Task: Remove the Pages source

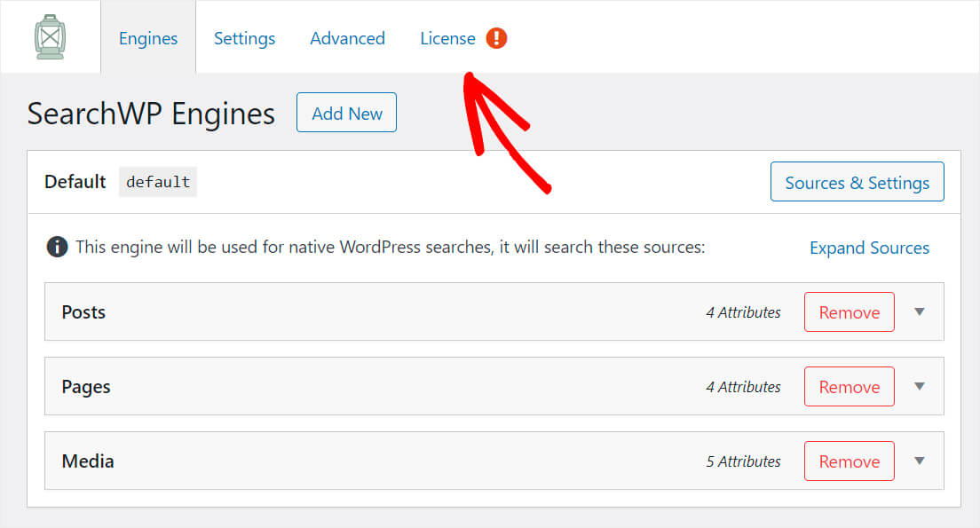Action: coord(850,386)
